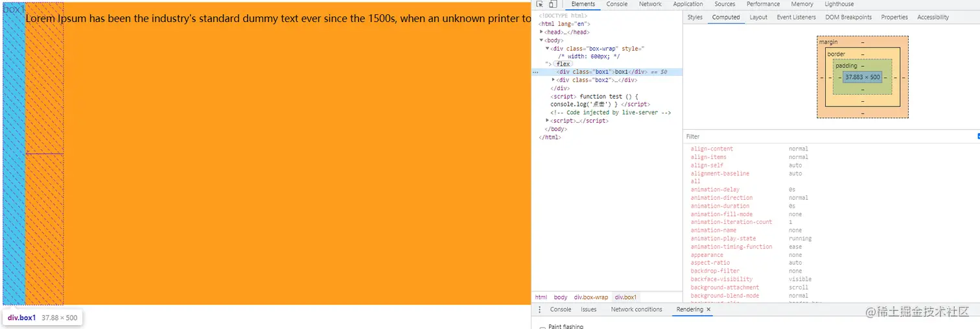Select html in the breadcrumb bar
Image resolution: width=980 pixels, height=329 pixels.
541,297
